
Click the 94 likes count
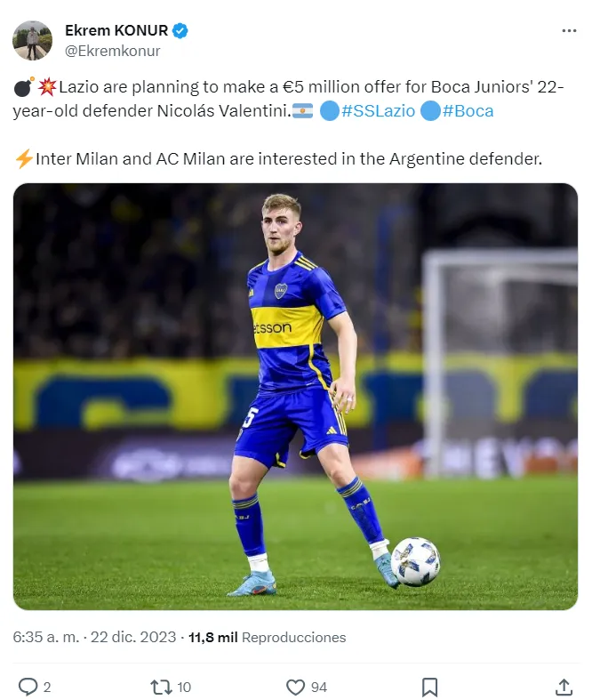[318, 687]
